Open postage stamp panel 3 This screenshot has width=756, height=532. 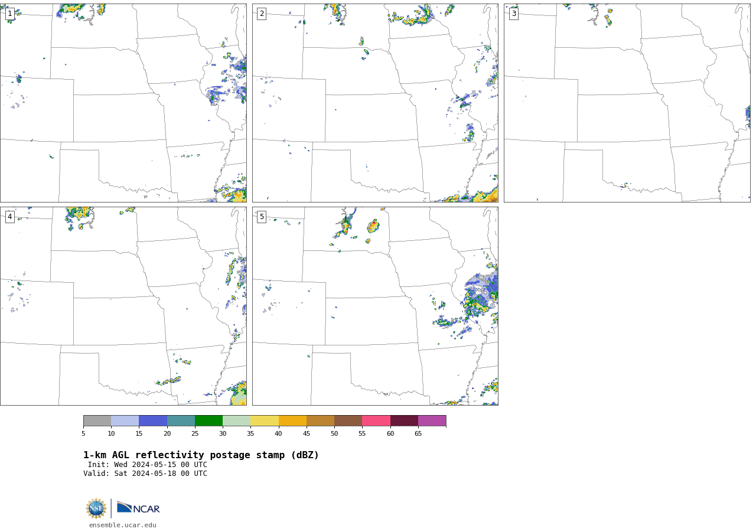point(627,103)
